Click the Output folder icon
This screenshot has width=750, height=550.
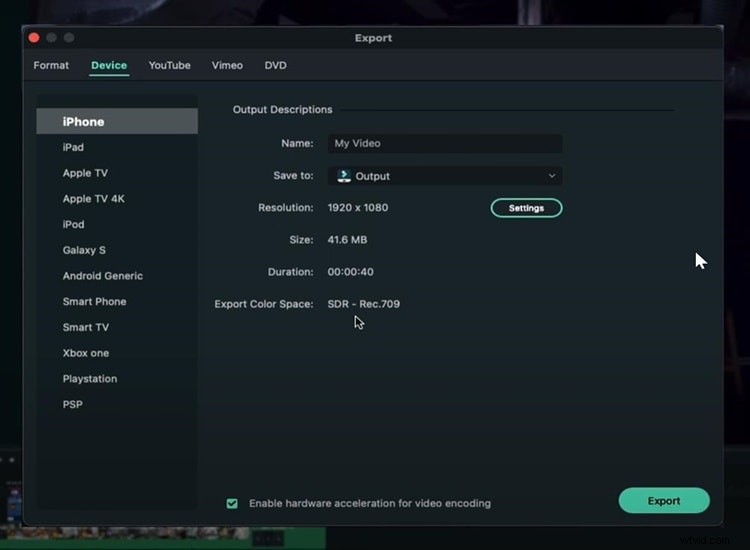click(344, 176)
